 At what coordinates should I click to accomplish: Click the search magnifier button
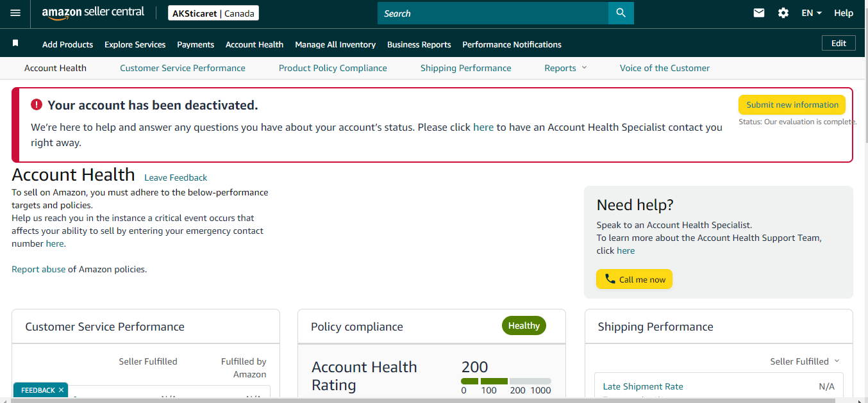[621, 13]
